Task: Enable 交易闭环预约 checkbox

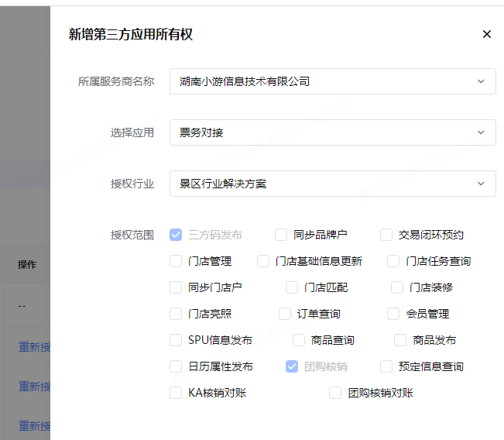Action: click(x=386, y=235)
